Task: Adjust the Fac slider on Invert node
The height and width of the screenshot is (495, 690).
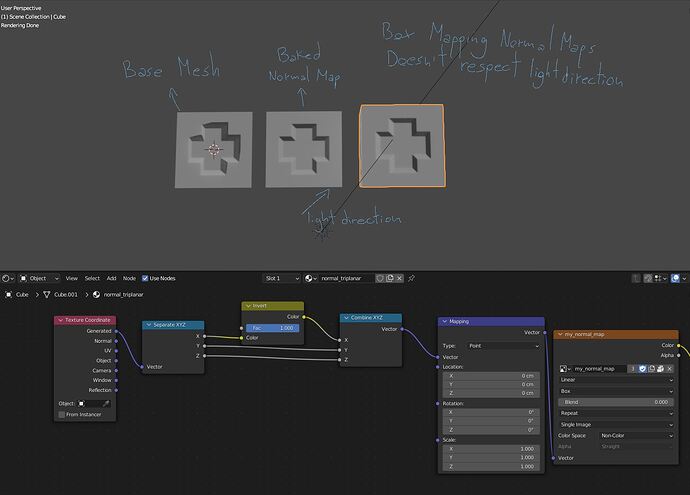Action: pyautogui.click(x=272, y=328)
